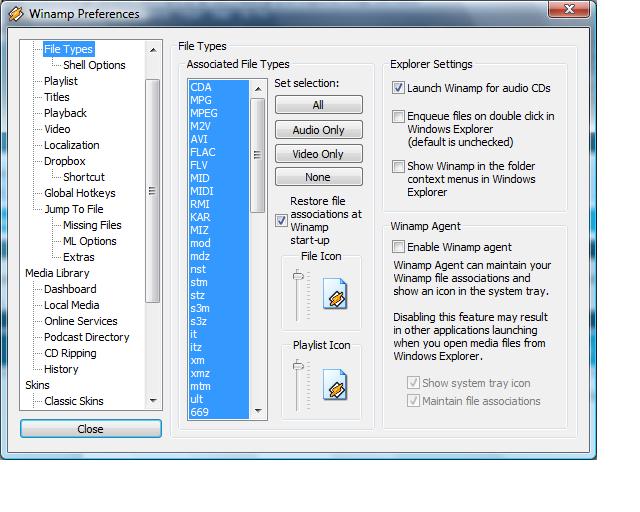Toggle Launch Winamp for audio CDs
The image size is (640, 512).
398,88
